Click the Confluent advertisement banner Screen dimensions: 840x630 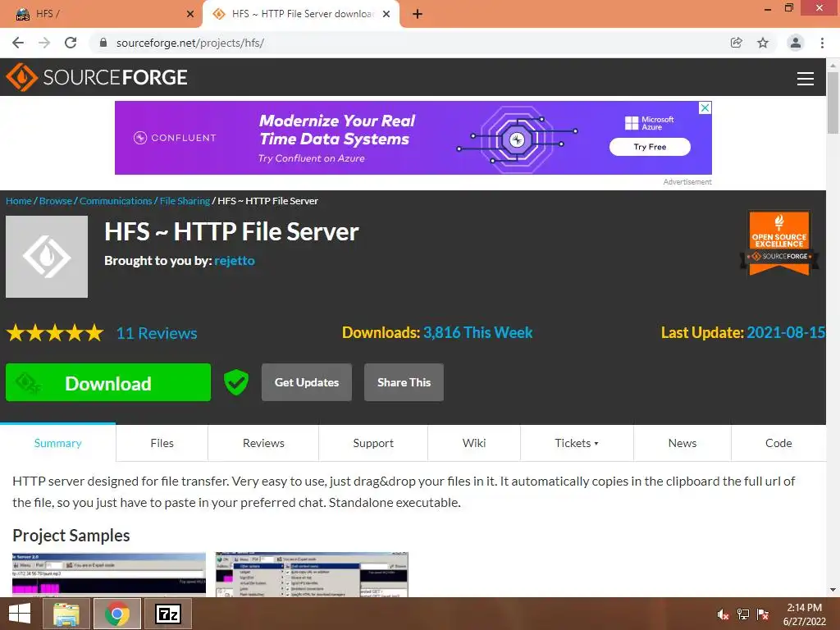coord(413,138)
